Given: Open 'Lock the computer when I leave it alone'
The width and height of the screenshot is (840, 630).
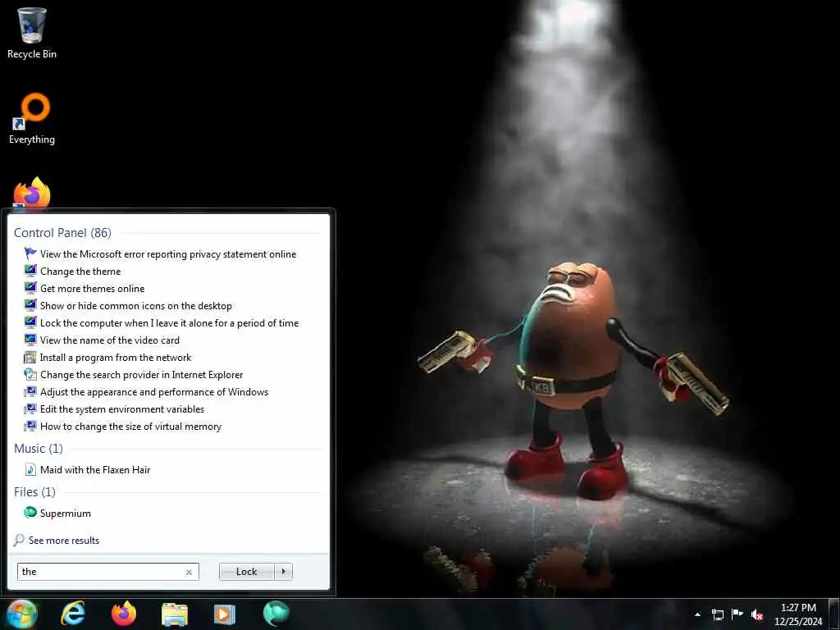Looking at the screenshot, I should 169,322.
